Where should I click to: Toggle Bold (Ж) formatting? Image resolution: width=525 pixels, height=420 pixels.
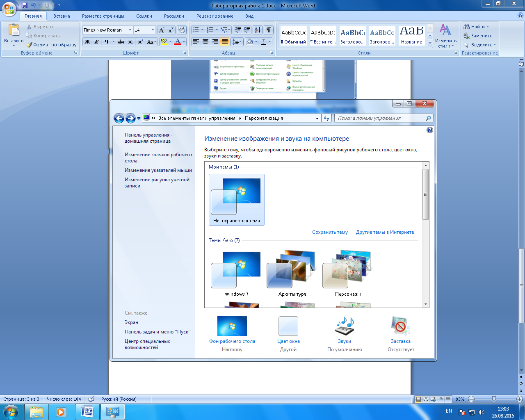pos(87,42)
